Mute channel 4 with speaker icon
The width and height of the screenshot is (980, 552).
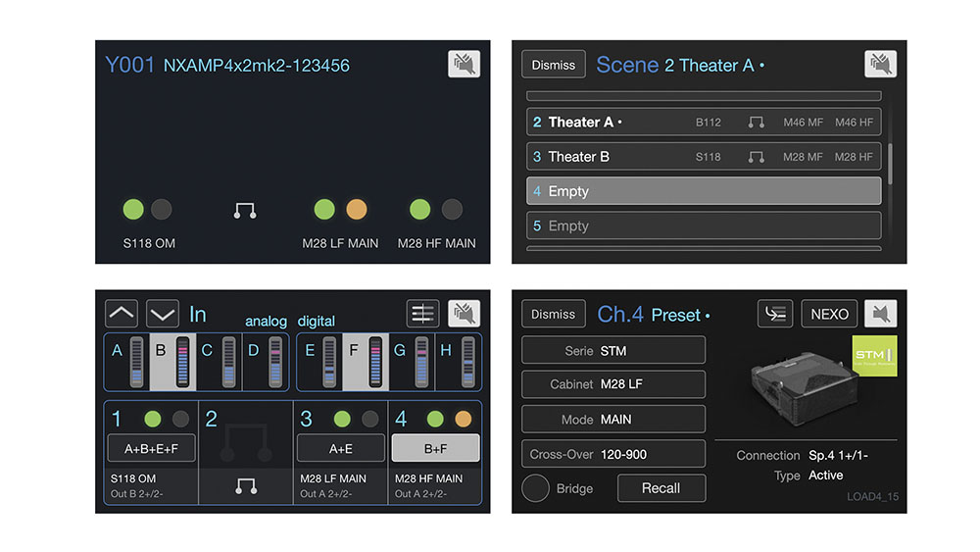pos(880,313)
